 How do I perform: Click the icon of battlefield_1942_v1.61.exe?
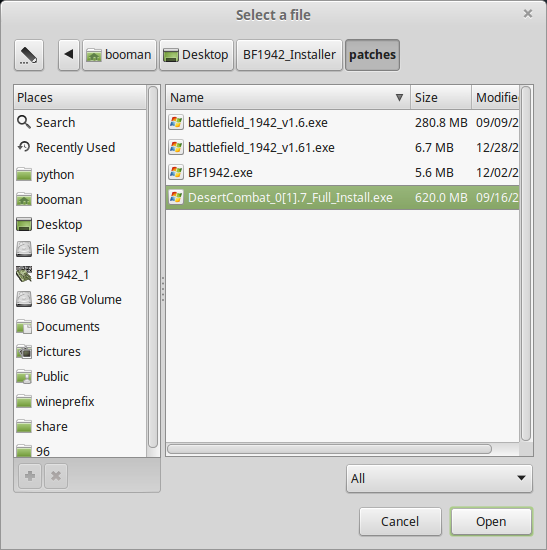pyautogui.click(x=176, y=147)
